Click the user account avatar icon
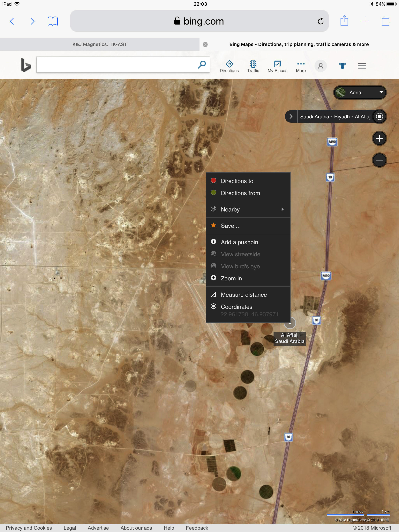Screen dimensions: 399x532 pyautogui.click(x=320, y=66)
